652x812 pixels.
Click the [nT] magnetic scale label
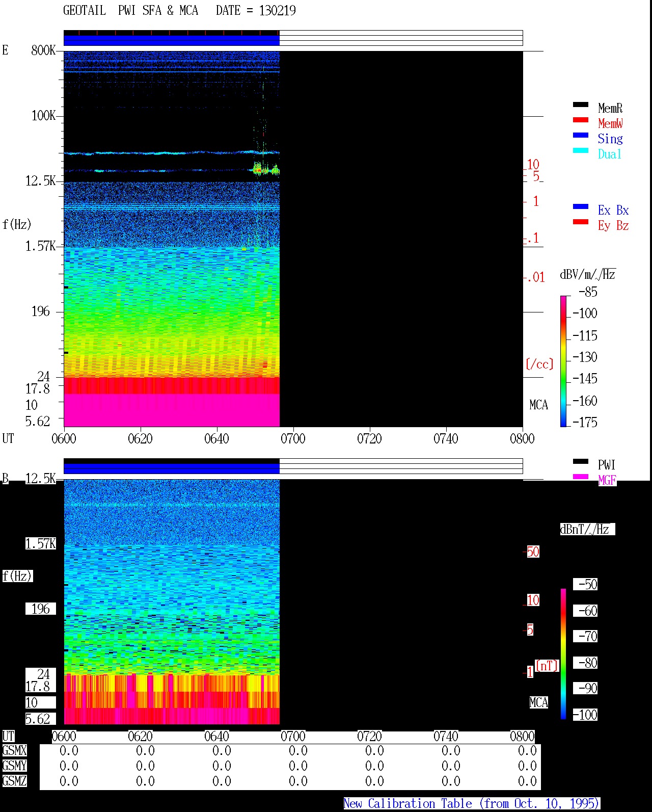pos(547,666)
